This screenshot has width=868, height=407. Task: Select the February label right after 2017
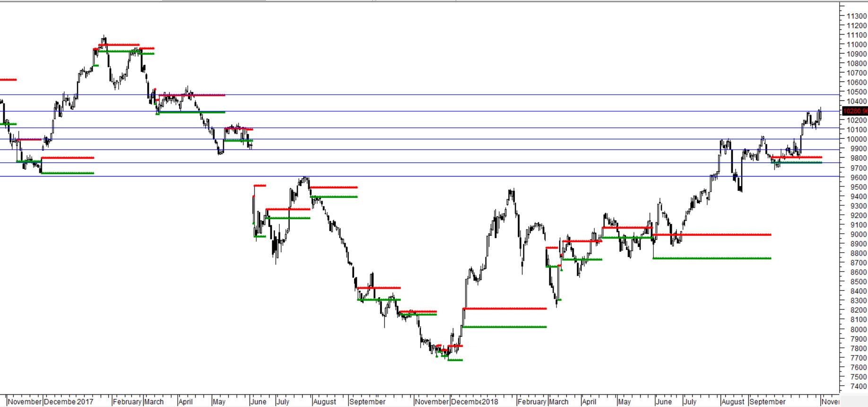pos(127,401)
